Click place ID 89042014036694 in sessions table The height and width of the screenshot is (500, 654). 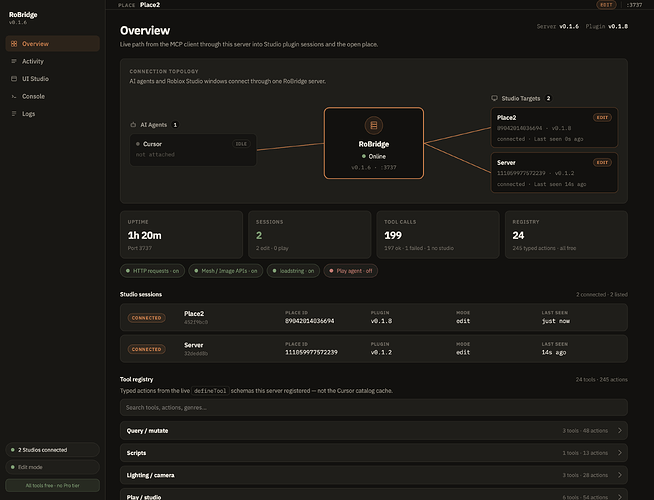click(309, 321)
